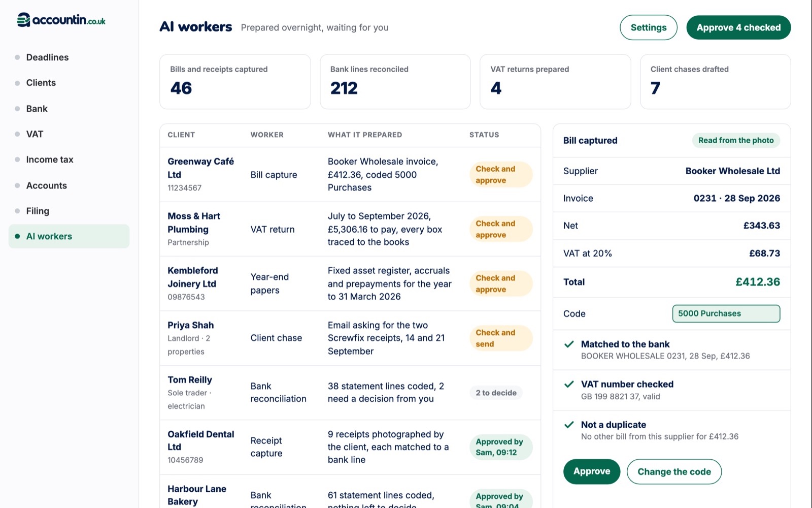Open the 5000 Purchases code field
Screen dimensions: 812x508
coord(726,313)
